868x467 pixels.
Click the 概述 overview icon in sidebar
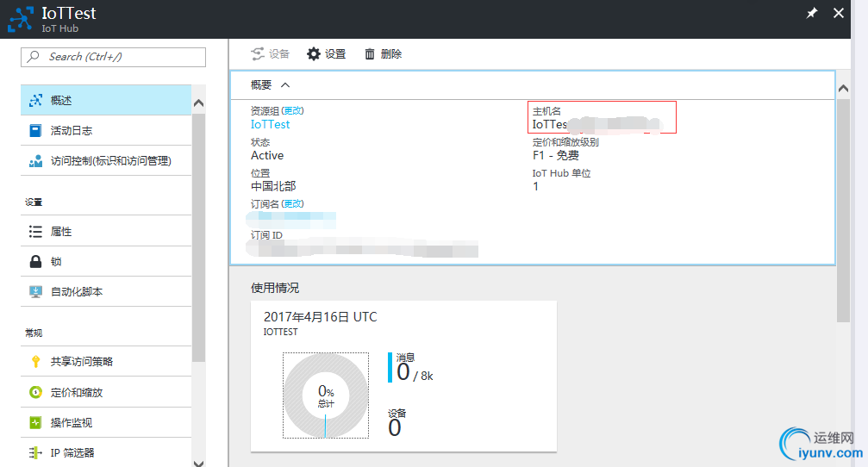(x=35, y=100)
